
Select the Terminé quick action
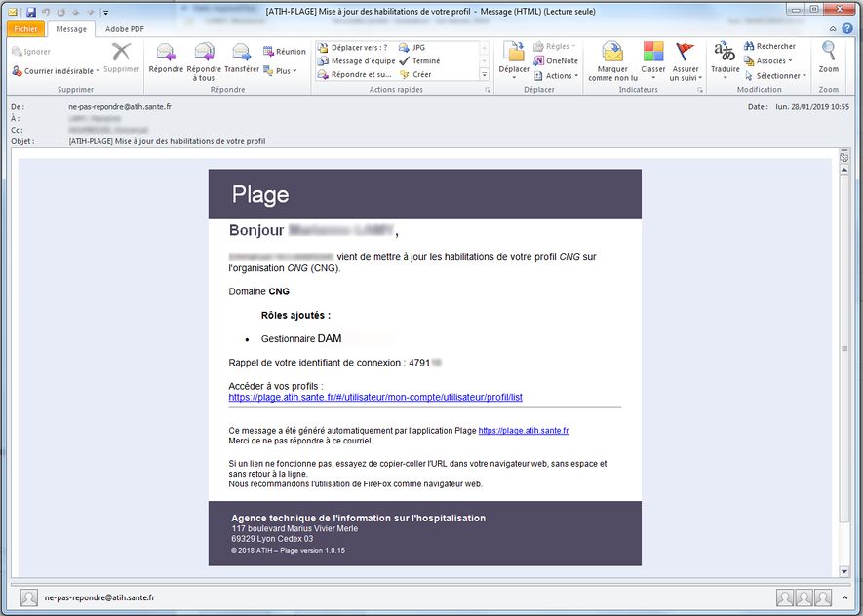(x=419, y=60)
